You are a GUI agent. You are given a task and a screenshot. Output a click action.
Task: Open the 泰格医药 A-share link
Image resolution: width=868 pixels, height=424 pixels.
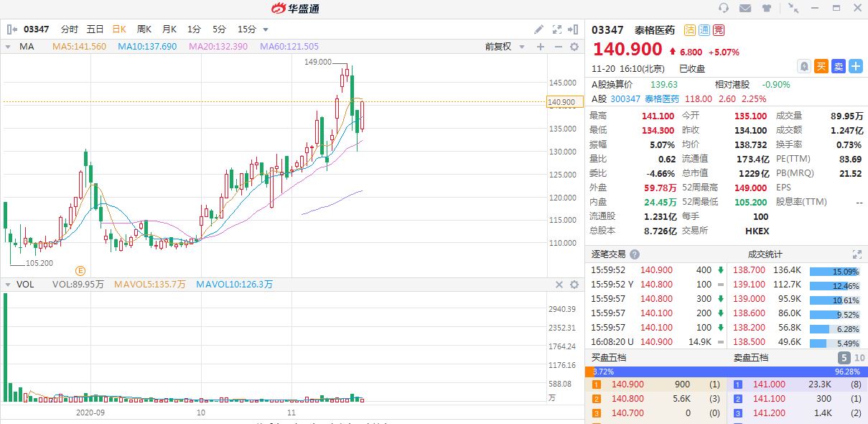[661, 99]
